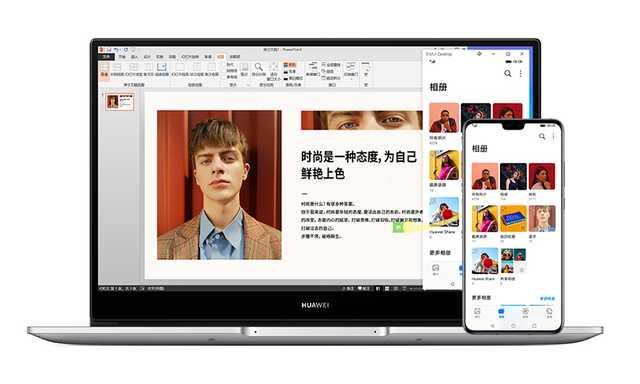Open 讲义母版 (Handout Master) view
The image size is (640, 384).
tap(197, 70)
